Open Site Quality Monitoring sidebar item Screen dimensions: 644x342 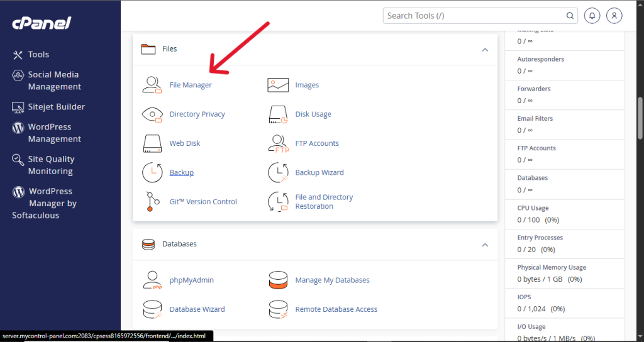tap(52, 165)
